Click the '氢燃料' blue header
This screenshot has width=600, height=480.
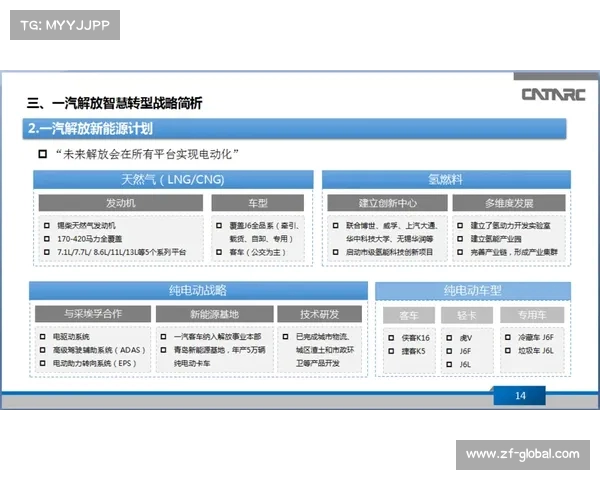point(446,180)
